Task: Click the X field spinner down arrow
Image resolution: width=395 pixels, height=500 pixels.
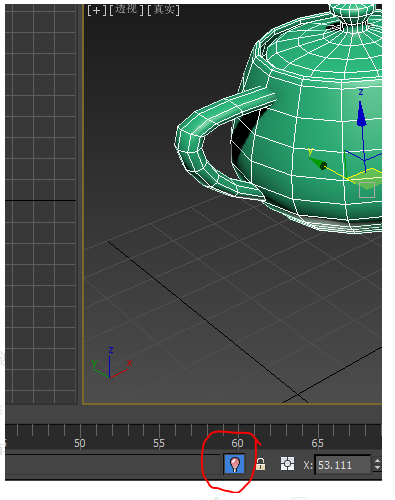Action: point(377,468)
